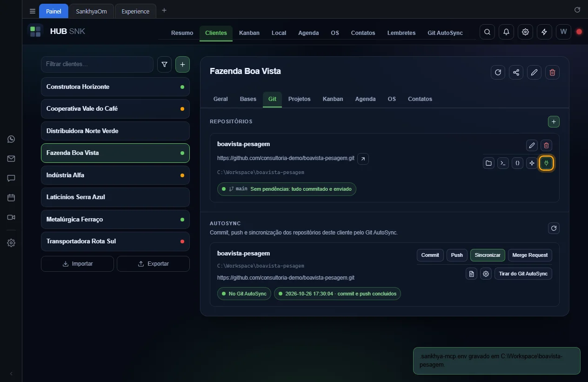
Task: Open the gear icon beside the notifications bell
Action: click(525, 32)
